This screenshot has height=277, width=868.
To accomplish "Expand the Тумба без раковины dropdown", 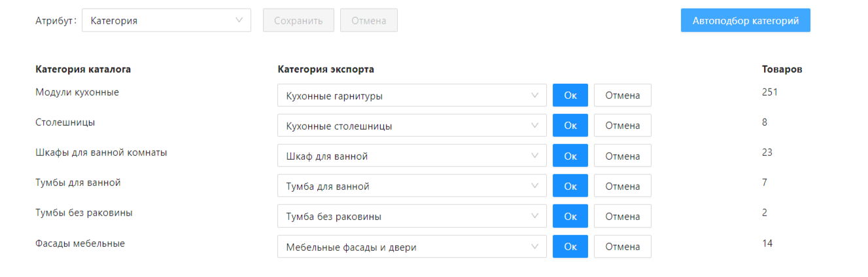I will click(411, 216).
